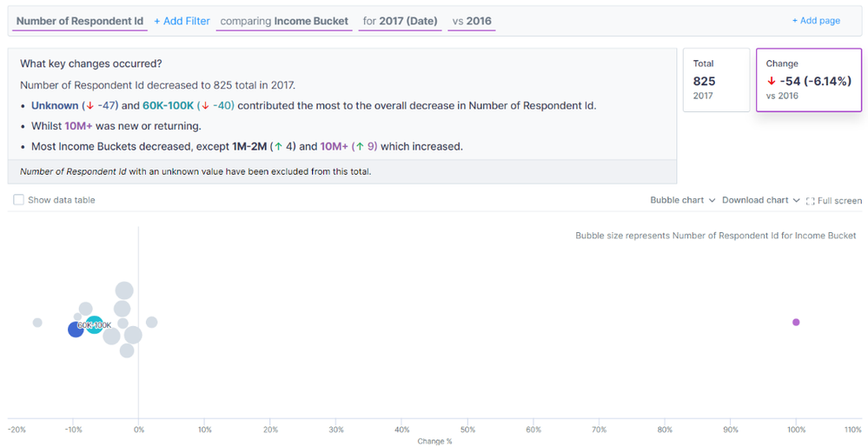Select the Change -54 (-6.14%) card
The width and height of the screenshot is (868, 447).
tap(809, 80)
